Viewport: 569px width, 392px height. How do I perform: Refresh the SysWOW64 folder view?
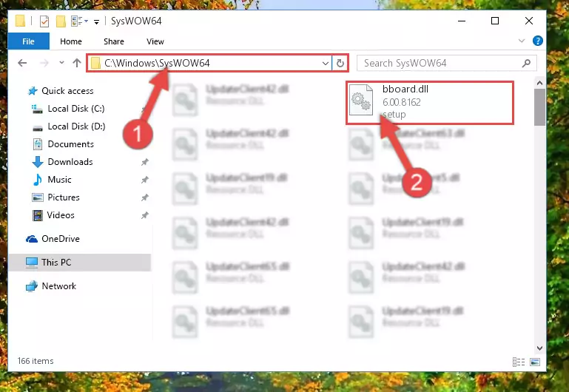[340, 64]
